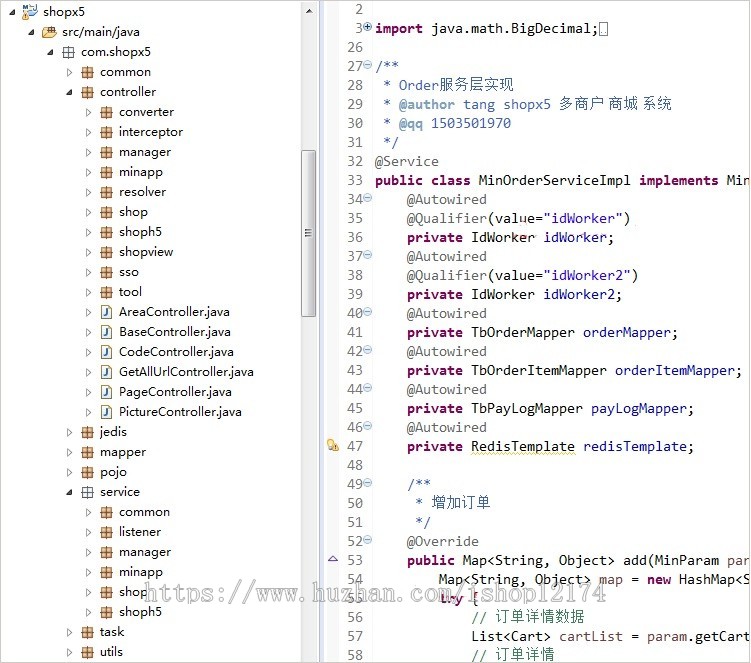
Task: Select the common package under service
Action: pos(144,512)
